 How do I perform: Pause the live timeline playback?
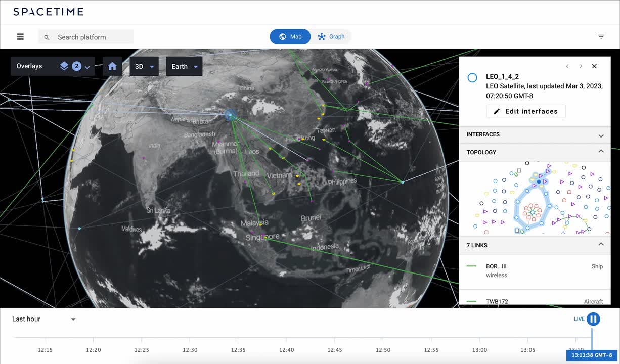[x=593, y=319]
